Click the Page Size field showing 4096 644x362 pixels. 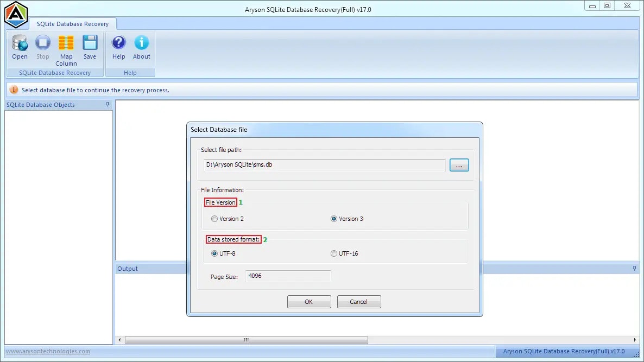[288, 276]
